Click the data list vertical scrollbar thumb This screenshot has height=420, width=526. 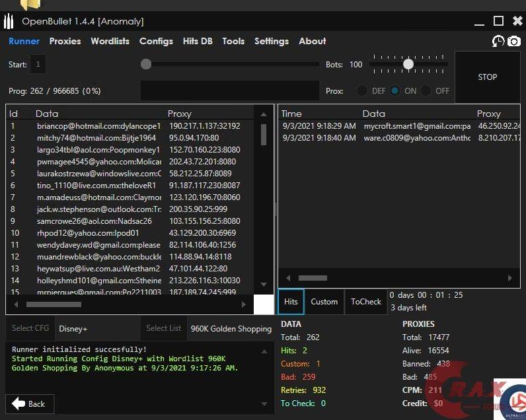click(264, 135)
